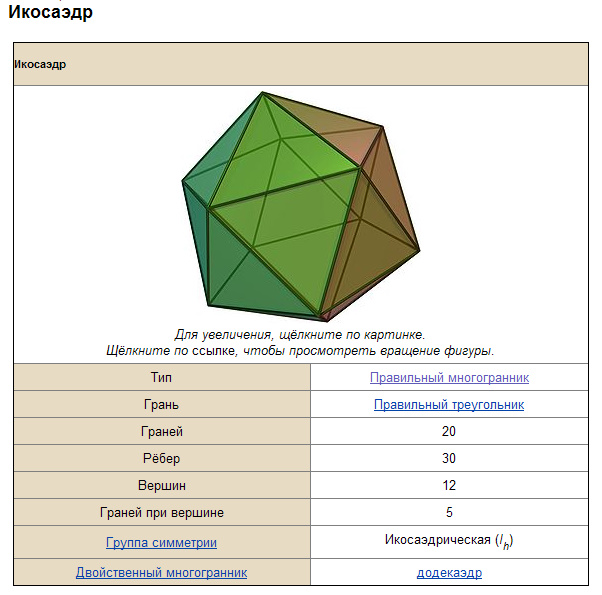
Task: Enlarge the icosahedron picture
Action: (x=300, y=205)
